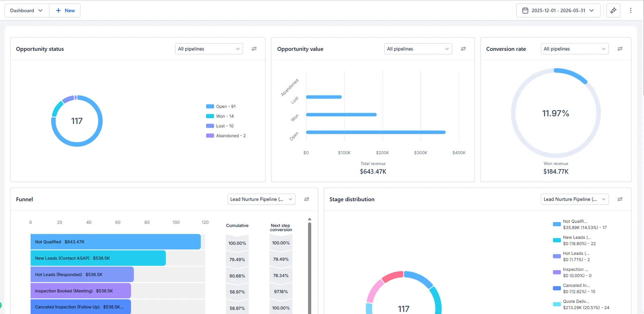The height and width of the screenshot is (314, 644).
Task: Open the Opportunity status pipelines dropdown
Action: pyautogui.click(x=209, y=49)
